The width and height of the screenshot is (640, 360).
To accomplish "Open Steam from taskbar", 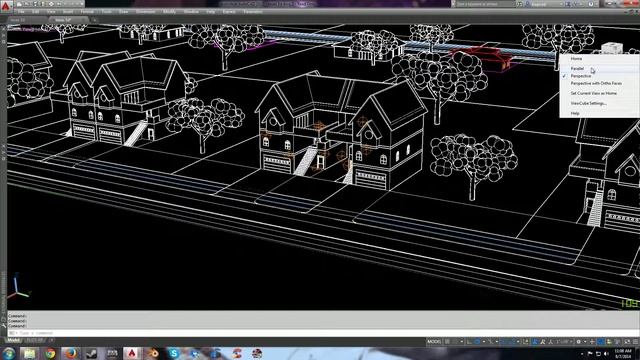I will [91, 353].
